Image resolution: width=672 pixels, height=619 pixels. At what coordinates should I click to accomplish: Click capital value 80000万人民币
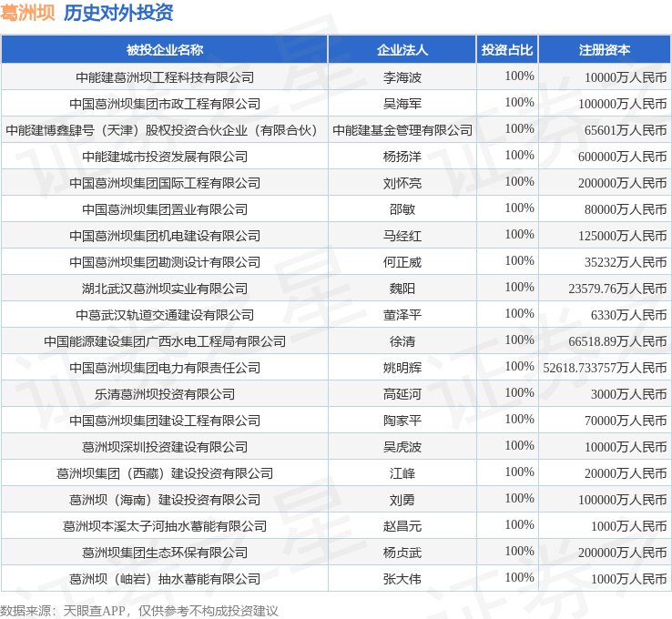coord(626,209)
